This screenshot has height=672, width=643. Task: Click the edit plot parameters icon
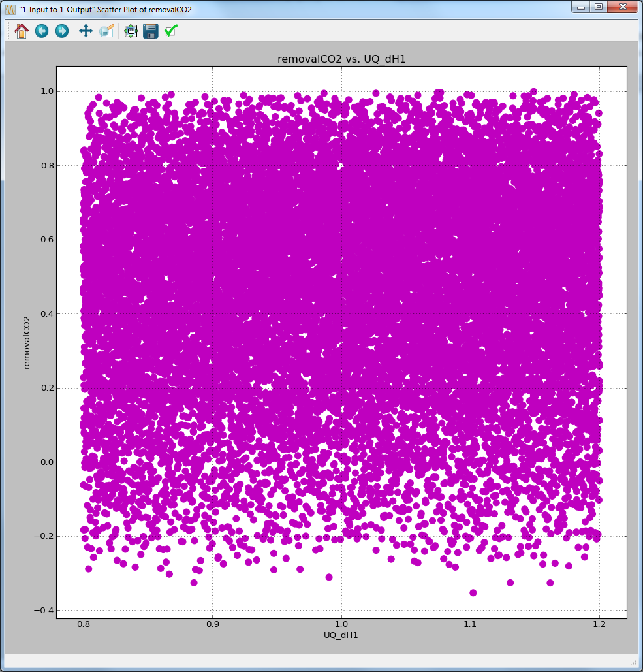106,31
